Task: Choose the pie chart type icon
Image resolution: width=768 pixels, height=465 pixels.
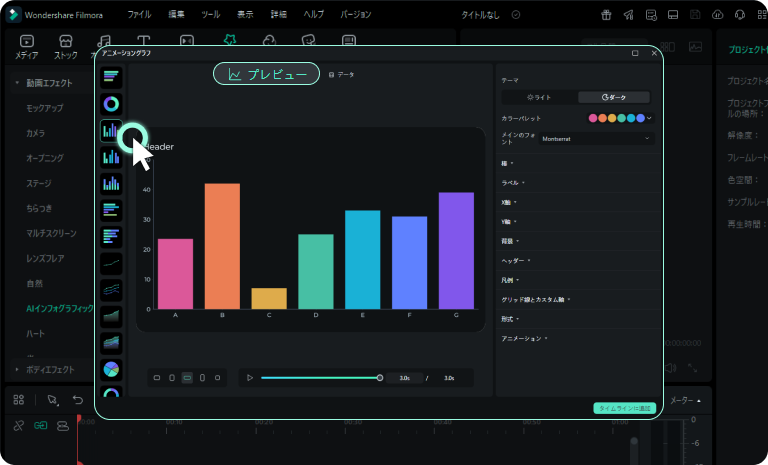Action: point(111,369)
